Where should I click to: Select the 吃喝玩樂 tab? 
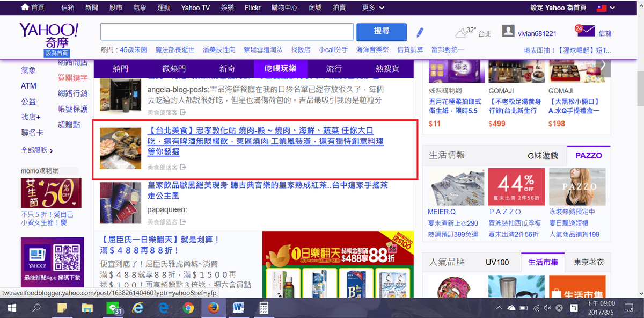point(280,69)
